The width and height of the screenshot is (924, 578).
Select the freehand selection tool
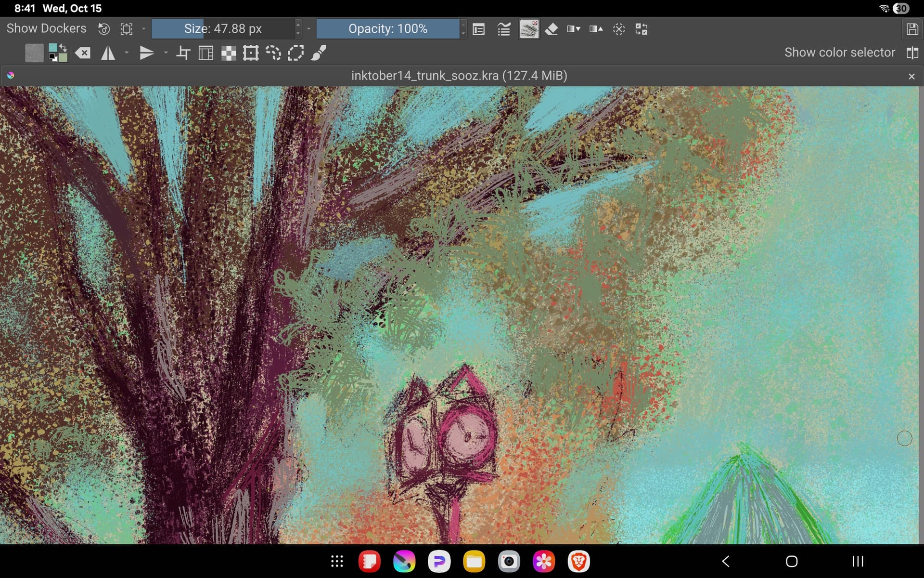(x=273, y=53)
